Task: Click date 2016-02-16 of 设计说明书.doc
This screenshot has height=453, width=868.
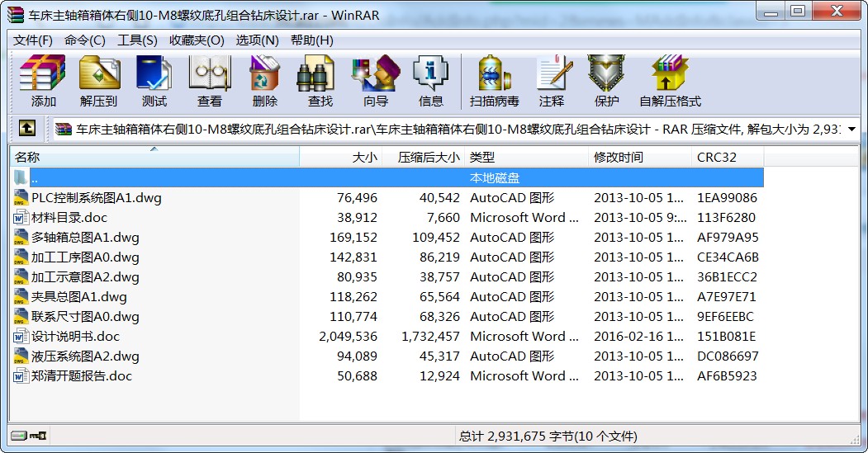Action: [x=638, y=337]
